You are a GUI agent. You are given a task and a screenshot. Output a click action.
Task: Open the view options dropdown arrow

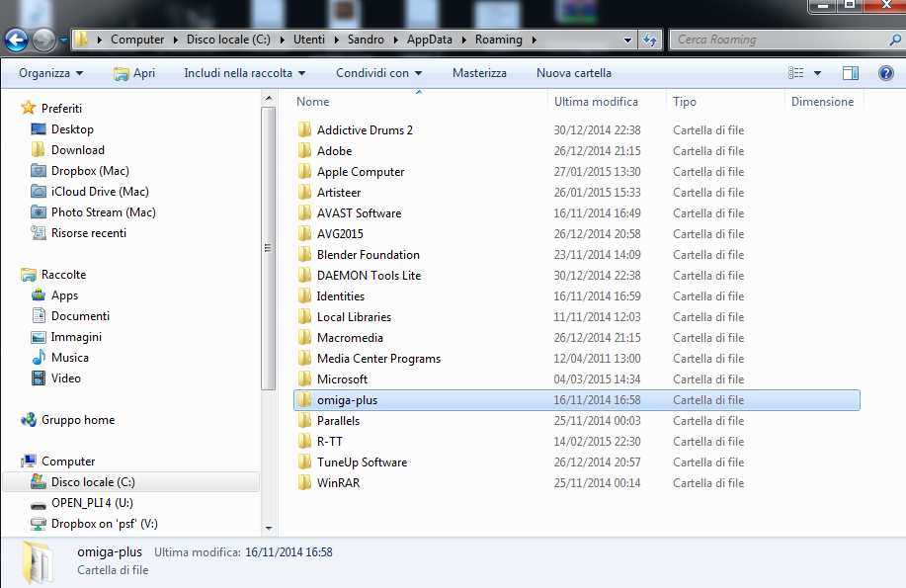[x=818, y=73]
